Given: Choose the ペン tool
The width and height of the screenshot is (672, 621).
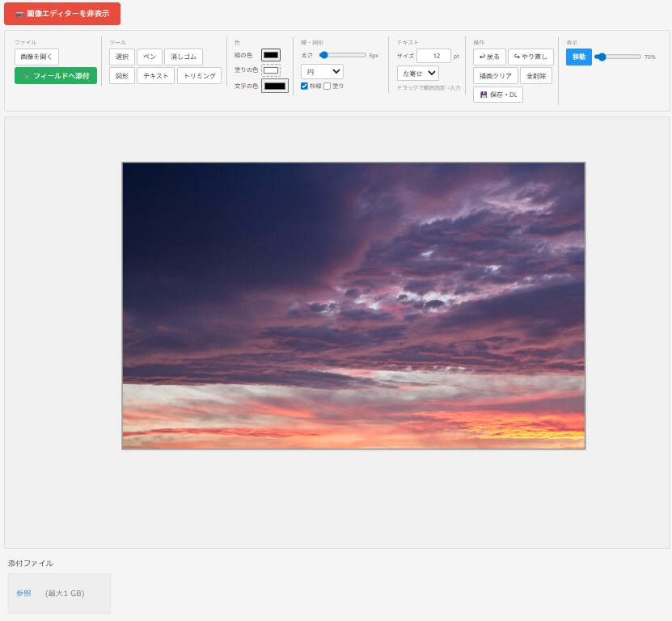Looking at the screenshot, I should click(150, 57).
